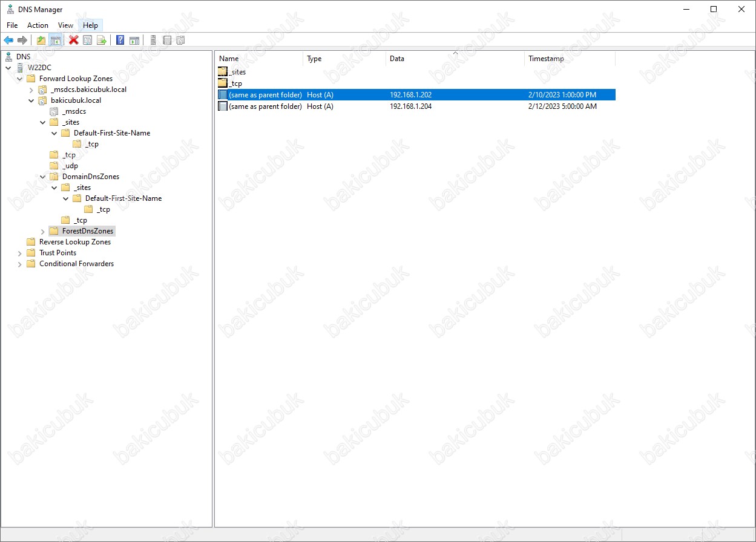Open the Help menu
756x542 pixels.
[x=91, y=25]
